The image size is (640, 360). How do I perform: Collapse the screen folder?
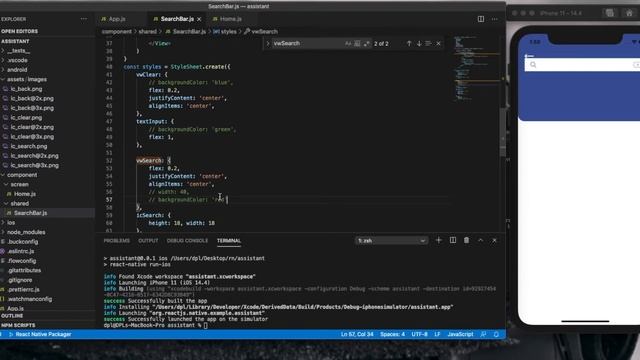point(20,184)
